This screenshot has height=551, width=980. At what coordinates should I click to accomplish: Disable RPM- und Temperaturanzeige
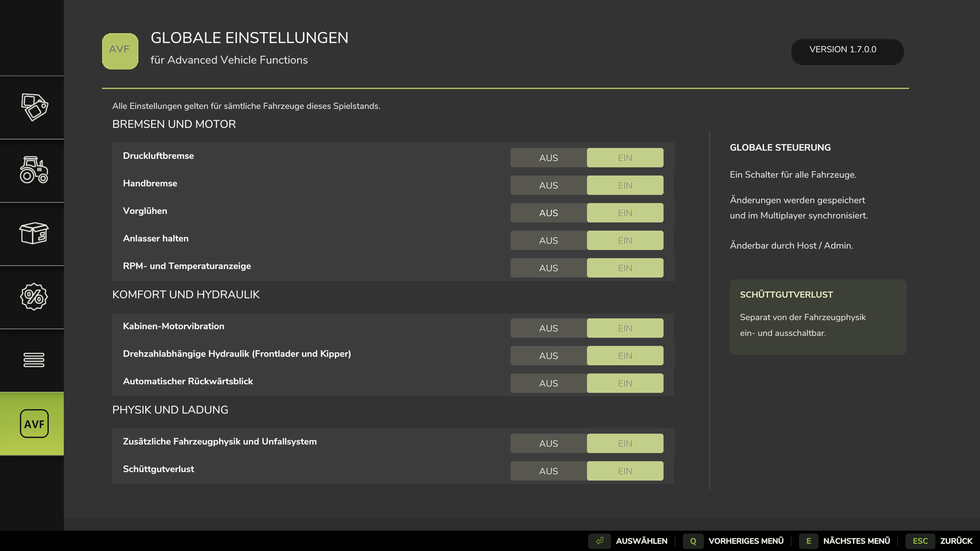(549, 268)
